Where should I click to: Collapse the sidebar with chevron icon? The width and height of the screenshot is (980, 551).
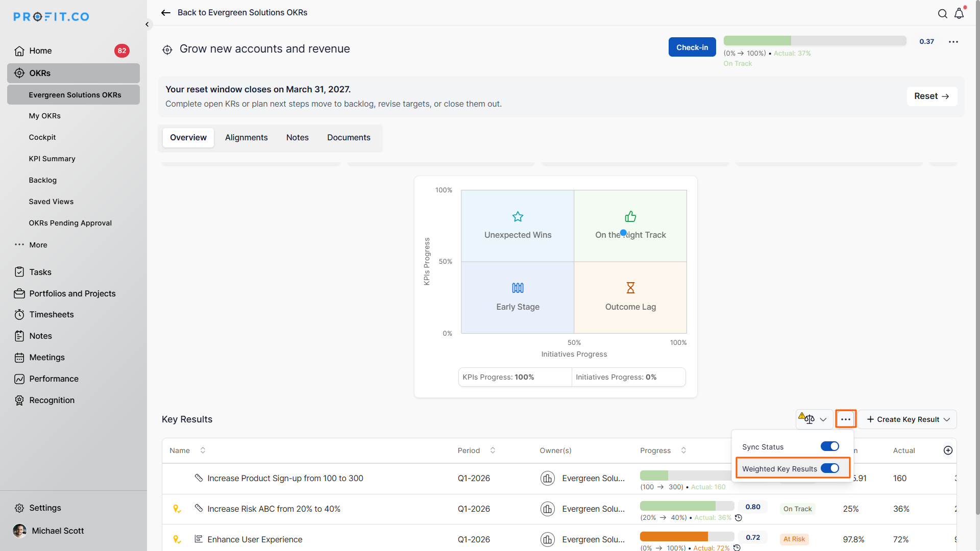(147, 24)
